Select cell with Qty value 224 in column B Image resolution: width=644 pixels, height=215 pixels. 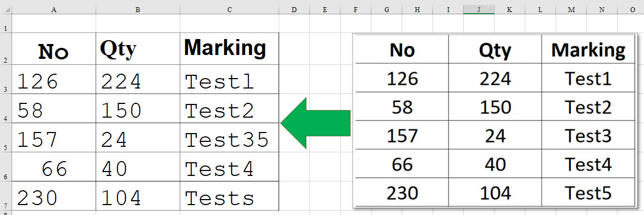pyautogui.click(x=137, y=79)
